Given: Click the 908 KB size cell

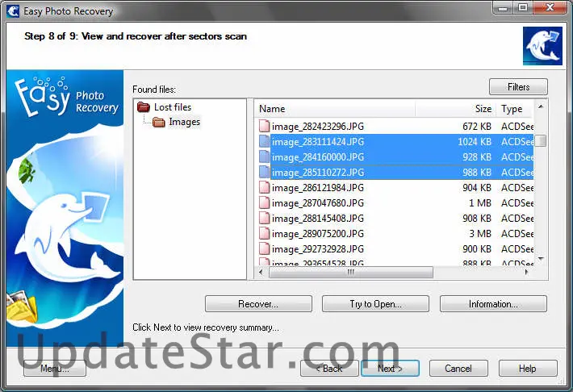Looking at the screenshot, I should tap(477, 219).
